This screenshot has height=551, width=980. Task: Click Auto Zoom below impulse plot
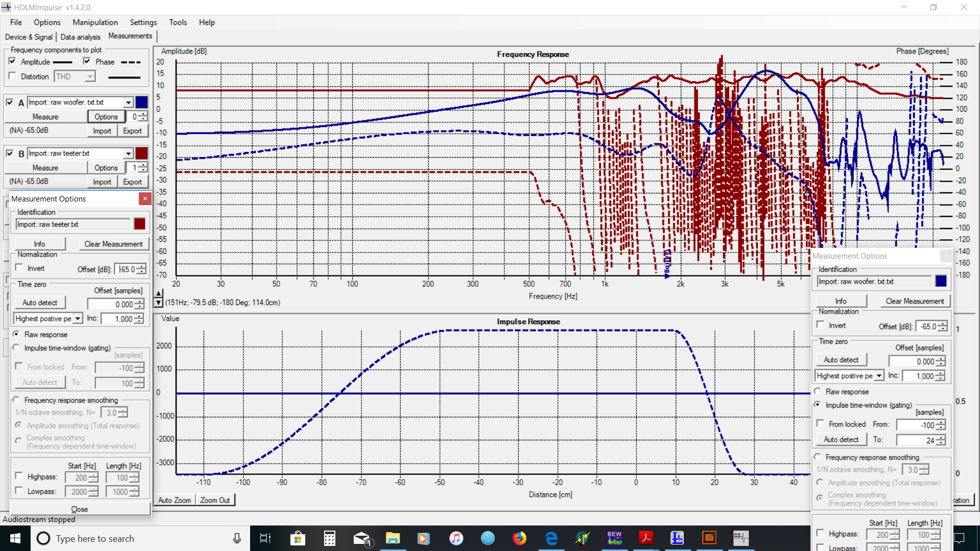coord(175,500)
